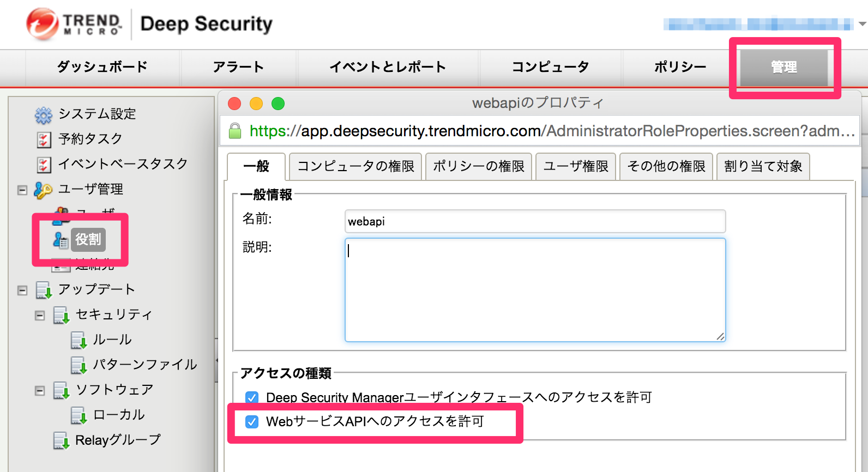
Task: Select パターンファイル in the sidebar
Action: click(145, 365)
